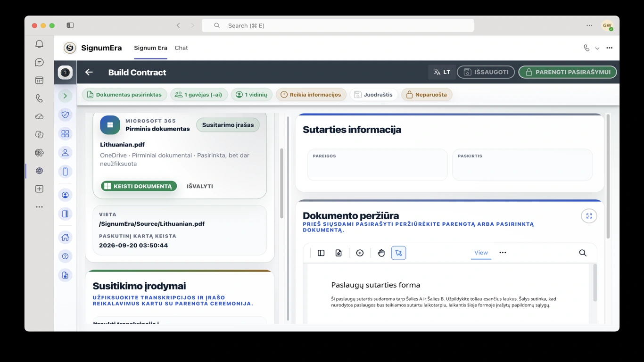Click the document preview vertical scrollbar
The image size is (644, 362).
point(594,283)
